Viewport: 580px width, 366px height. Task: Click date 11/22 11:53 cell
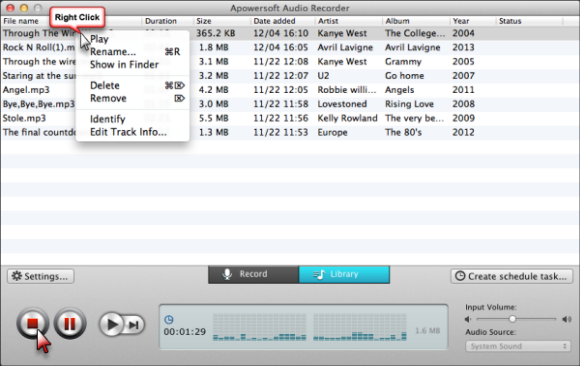tap(281, 132)
